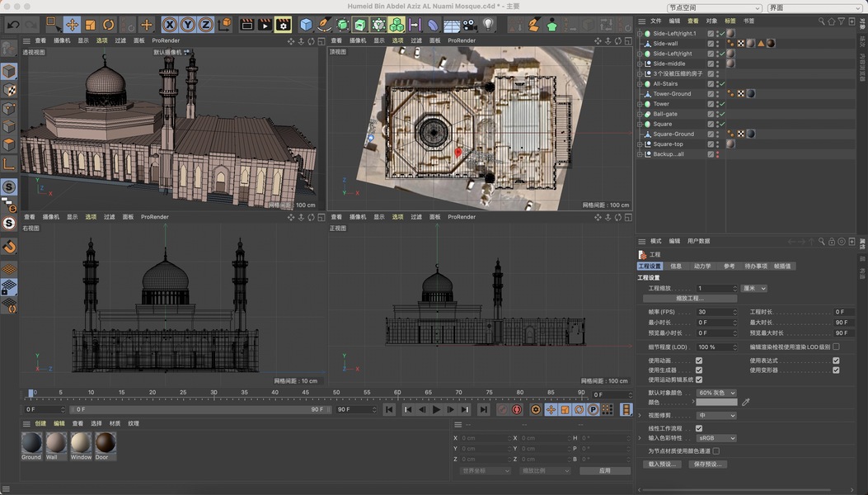Click the 缩放工程... button
The height and width of the screenshot is (495, 868).
pos(689,299)
